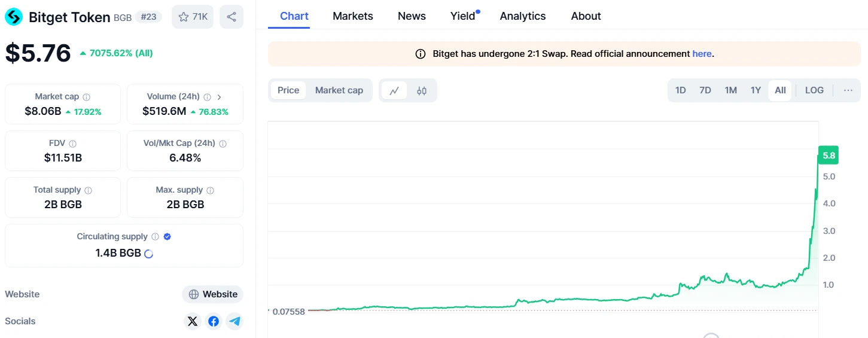Image resolution: width=868 pixels, height=338 pixels.
Task: Click the Socials label
Action: click(x=20, y=321)
